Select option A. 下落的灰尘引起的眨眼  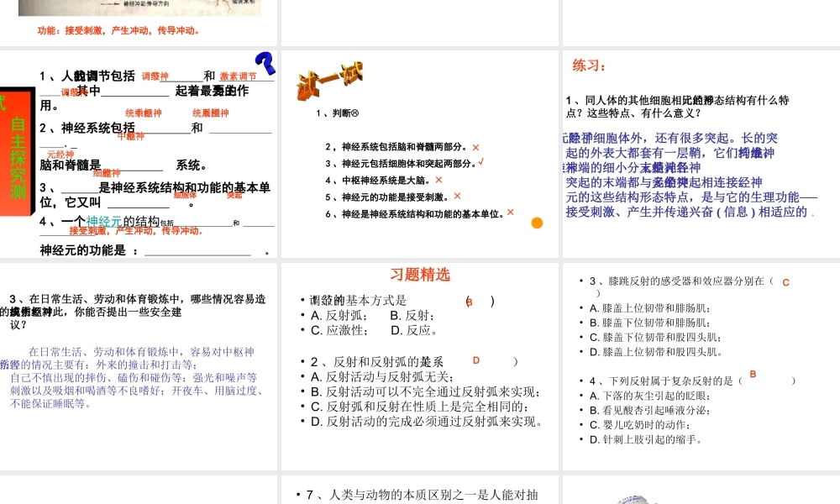click(650, 396)
